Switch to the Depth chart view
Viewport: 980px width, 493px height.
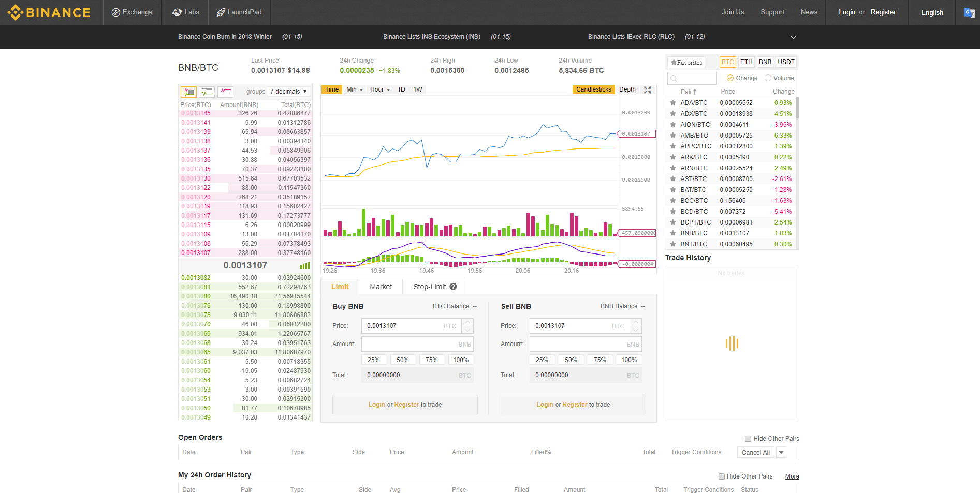[x=627, y=89]
